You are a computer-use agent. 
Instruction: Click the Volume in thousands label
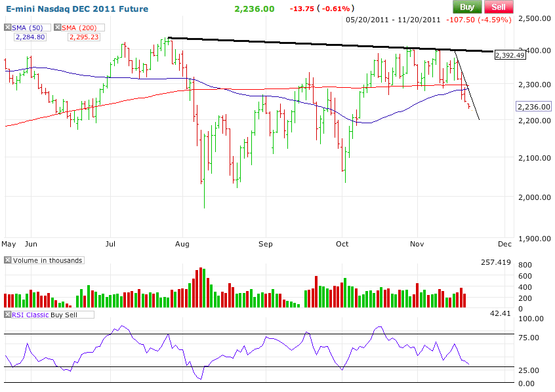47,260
